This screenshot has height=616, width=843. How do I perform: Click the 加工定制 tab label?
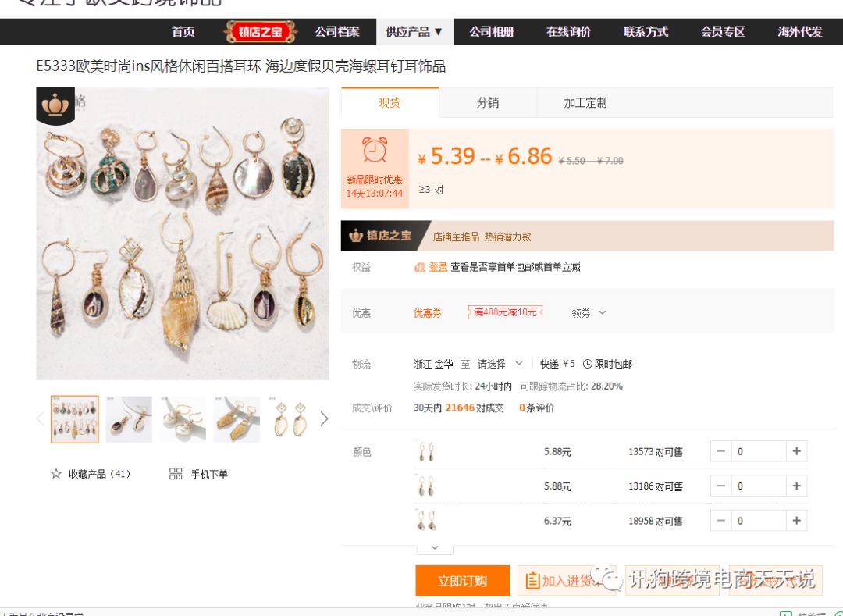(x=585, y=102)
